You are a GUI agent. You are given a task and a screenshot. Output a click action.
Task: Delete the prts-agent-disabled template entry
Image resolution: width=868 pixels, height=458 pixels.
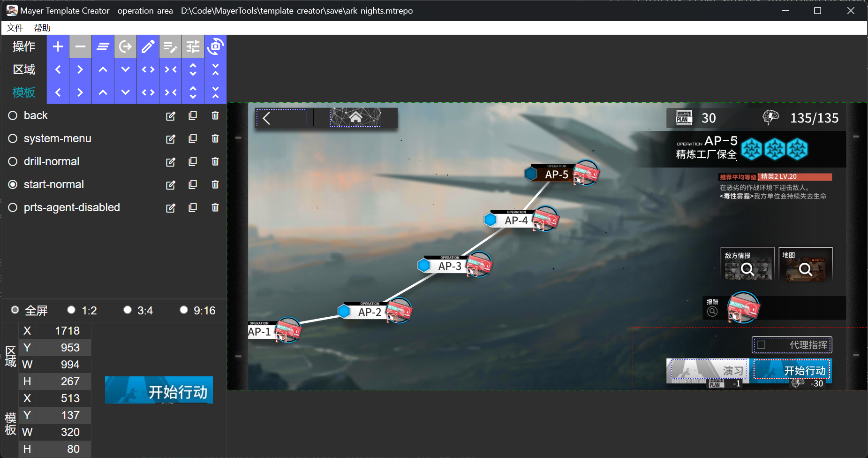tap(215, 207)
